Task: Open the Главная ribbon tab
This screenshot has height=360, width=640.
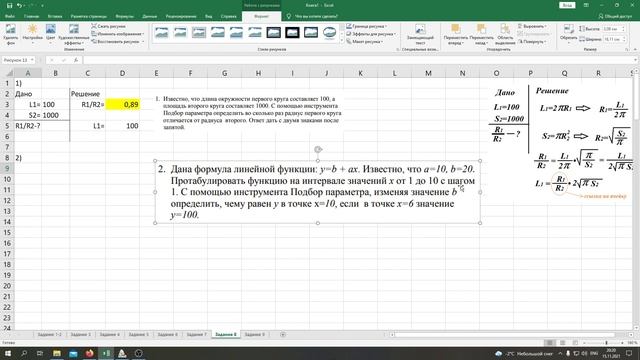Action: tap(31, 16)
